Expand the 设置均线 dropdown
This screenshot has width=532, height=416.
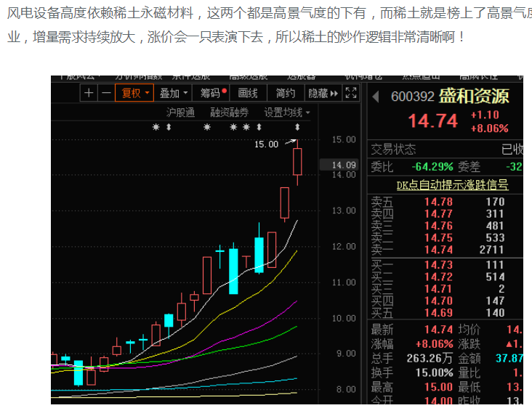[x=287, y=113]
